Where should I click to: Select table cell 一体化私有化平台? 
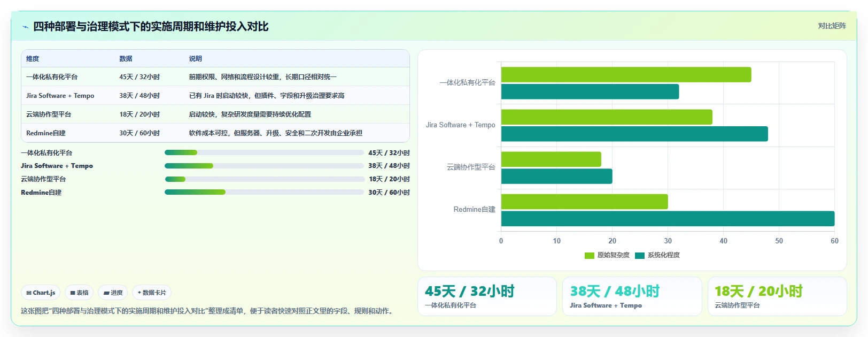(52, 77)
